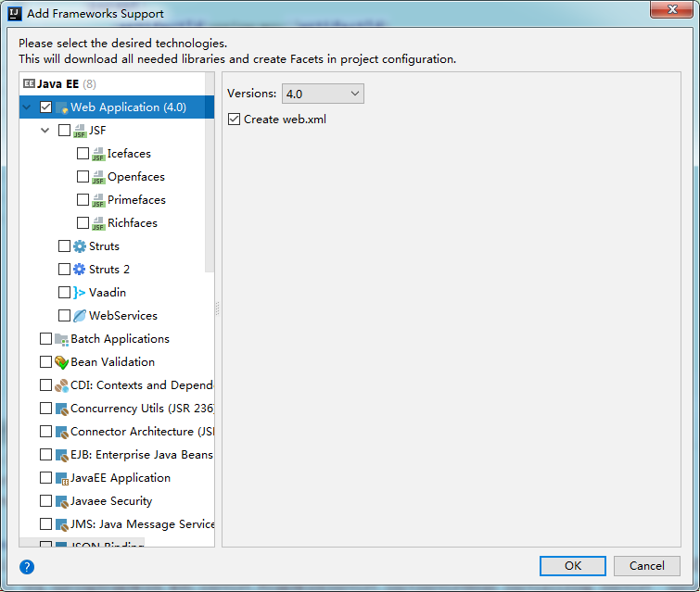Click OK to add frameworks
700x592 pixels.
(x=573, y=566)
